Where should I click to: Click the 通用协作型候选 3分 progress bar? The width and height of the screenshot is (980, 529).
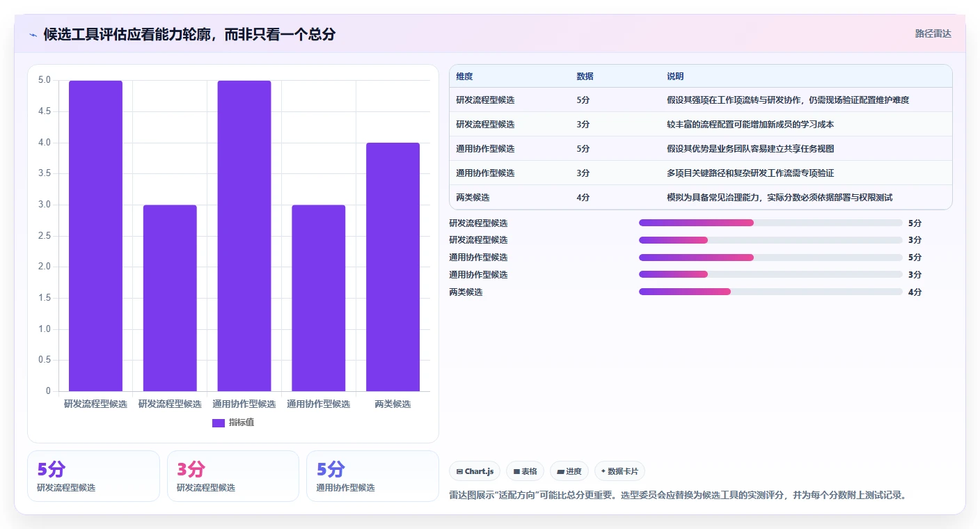click(x=770, y=274)
